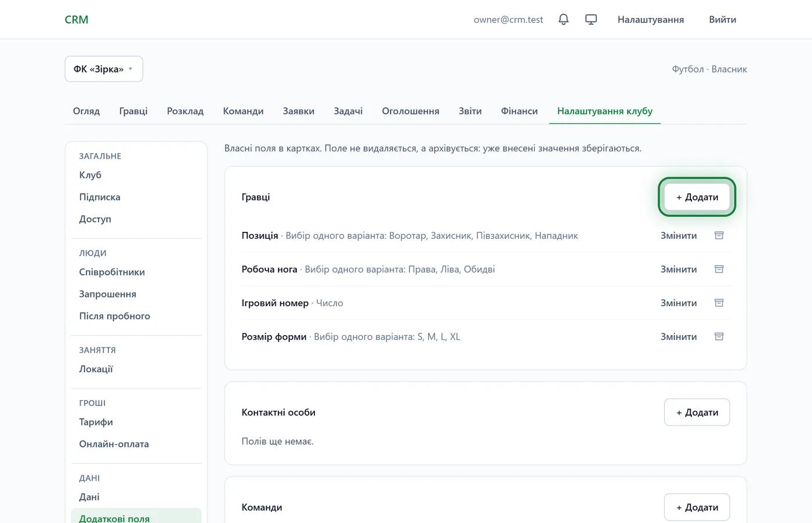Go to Тарифи in the sidebar
The height and width of the screenshot is (523, 812).
(136, 422)
